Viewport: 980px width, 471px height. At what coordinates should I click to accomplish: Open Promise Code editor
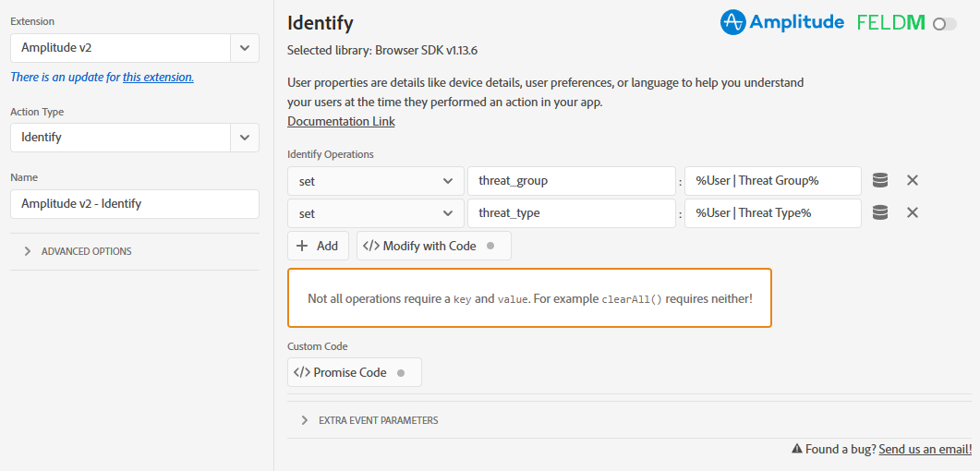click(355, 372)
